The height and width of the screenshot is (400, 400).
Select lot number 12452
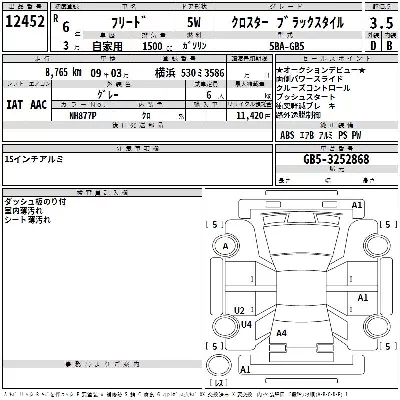pyautogui.click(x=25, y=22)
